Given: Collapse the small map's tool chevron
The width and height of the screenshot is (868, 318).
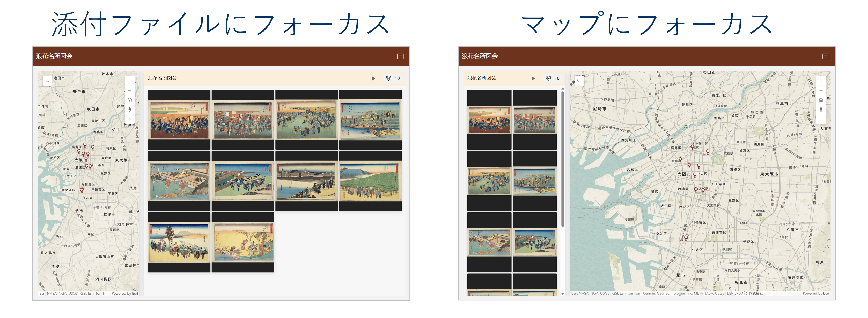Looking at the screenshot, I should [130, 119].
